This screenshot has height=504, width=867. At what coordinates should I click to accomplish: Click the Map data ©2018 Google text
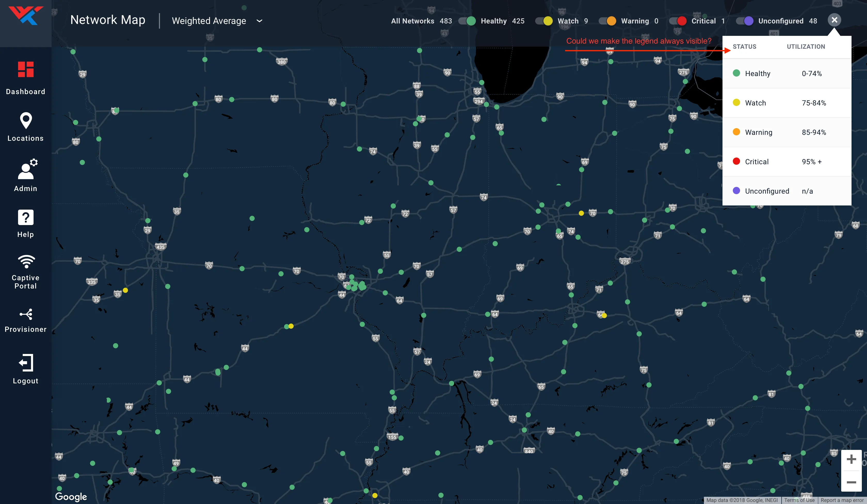tap(742, 500)
